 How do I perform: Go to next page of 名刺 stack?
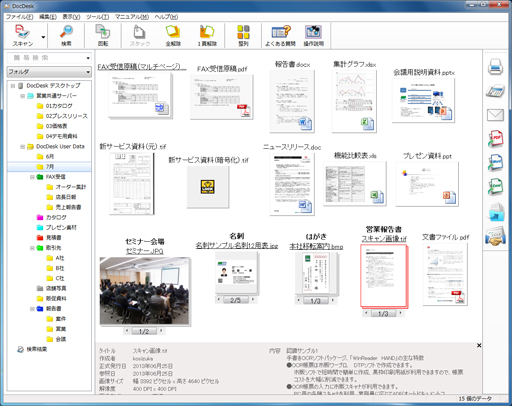[253, 300]
